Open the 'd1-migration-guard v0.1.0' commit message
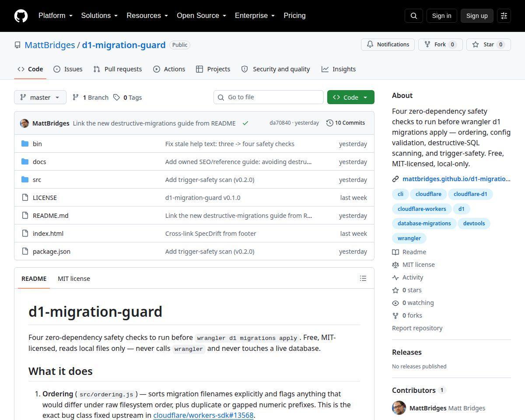Screen dimensions: 525x420 click(203, 198)
